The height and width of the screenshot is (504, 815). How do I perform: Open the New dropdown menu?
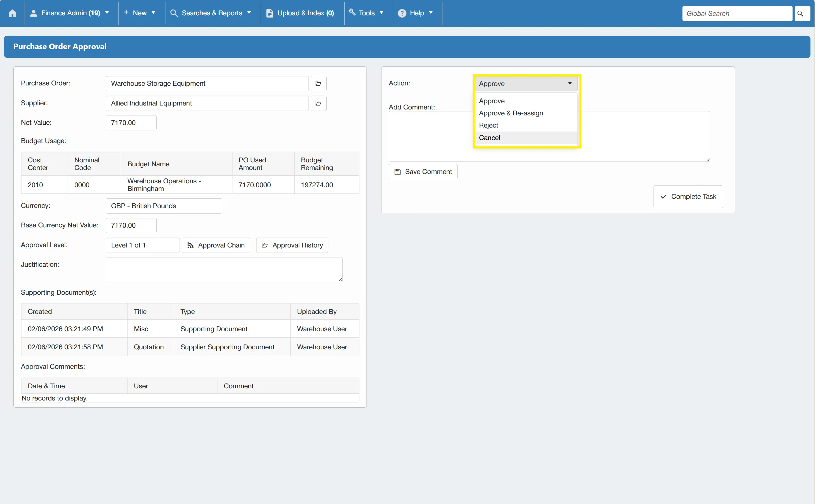click(139, 13)
